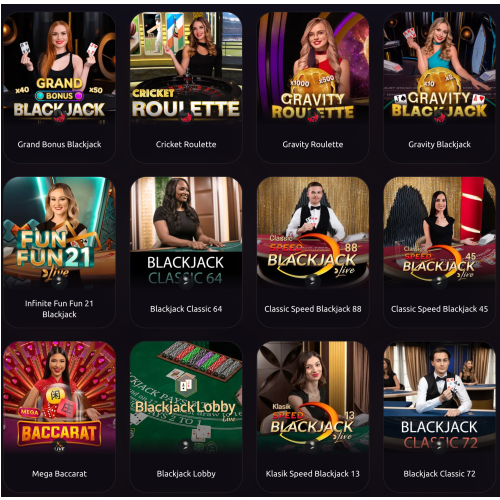Click the Gravity Roulette title text
The height and width of the screenshot is (500, 500).
[x=313, y=144]
